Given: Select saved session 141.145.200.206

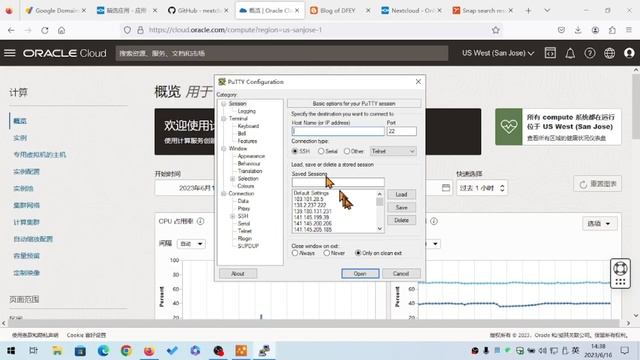Looking at the screenshot, I should [x=313, y=224].
